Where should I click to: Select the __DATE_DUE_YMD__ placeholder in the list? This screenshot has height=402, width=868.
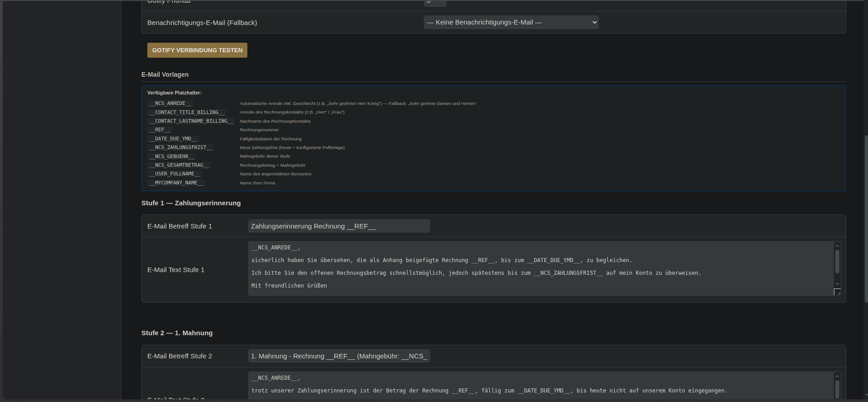tap(173, 139)
